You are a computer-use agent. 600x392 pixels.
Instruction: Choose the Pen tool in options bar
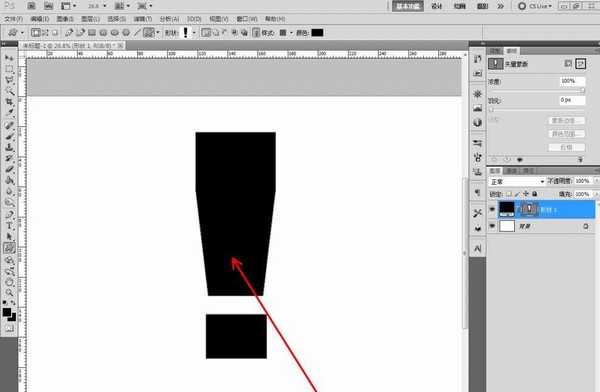coord(69,33)
